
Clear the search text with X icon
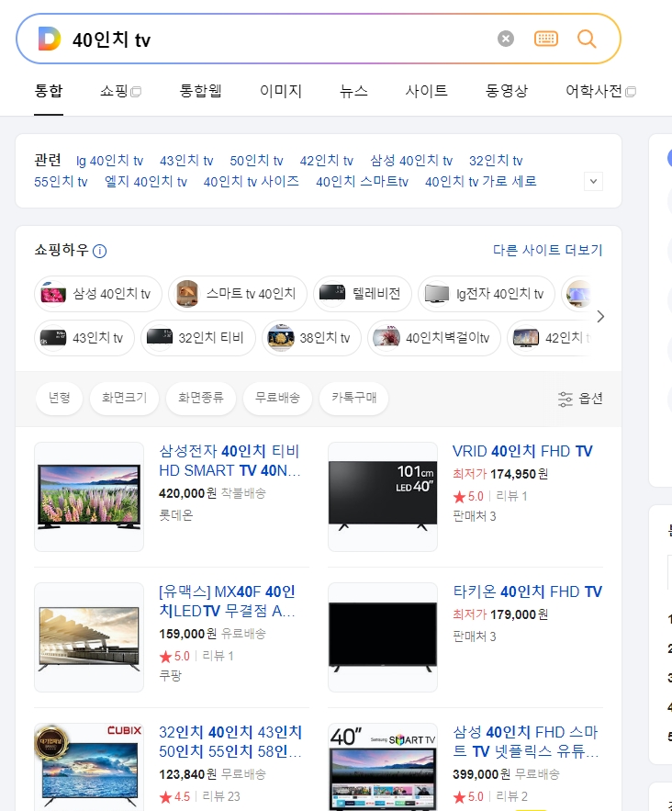coord(506,39)
